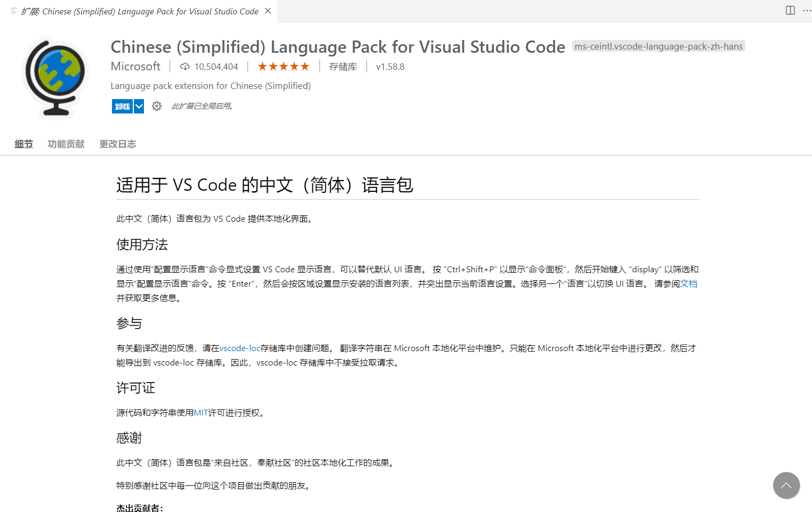Click the 此扩展已全局启用 status text
The image size is (812, 512).
(x=202, y=106)
